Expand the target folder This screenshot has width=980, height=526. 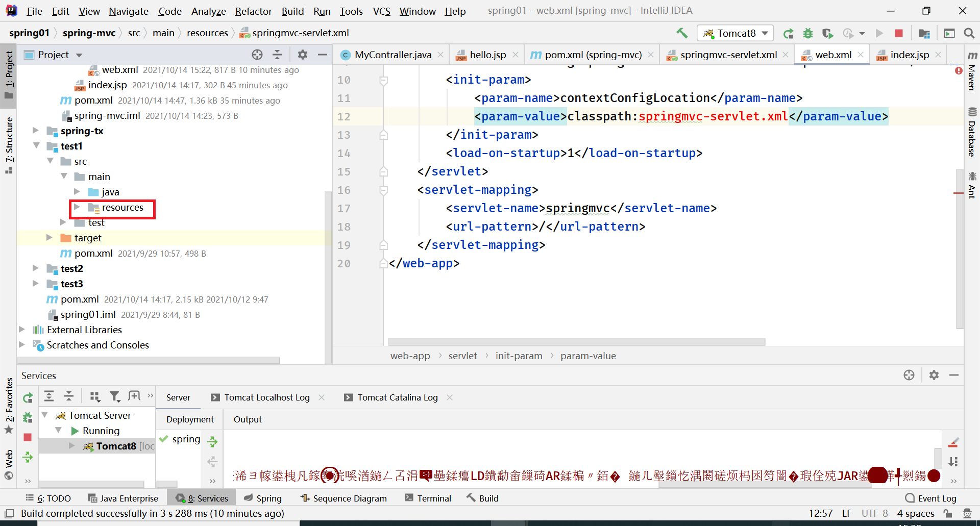[50, 238]
